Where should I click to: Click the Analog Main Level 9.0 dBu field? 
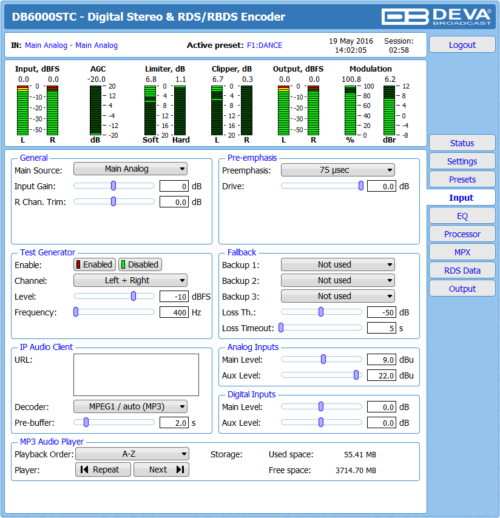click(382, 360)
